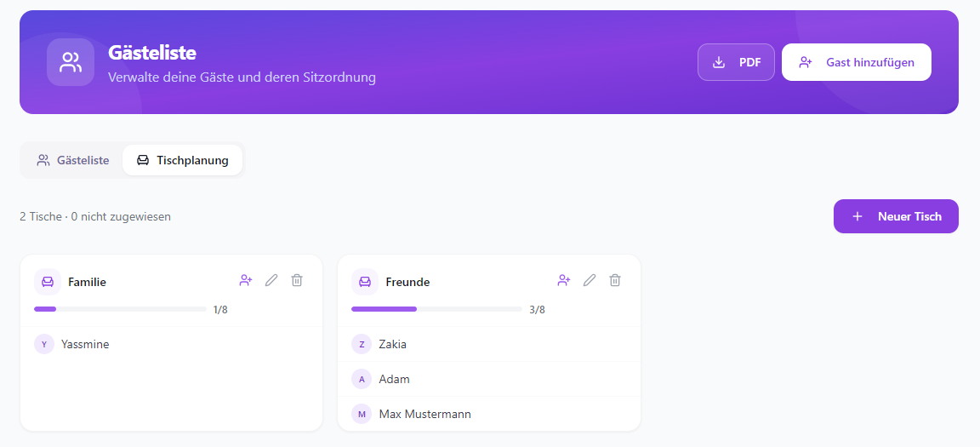The width and height of the screenshot is (980, 447).
Task: Select guest Max Mustermann in Freunde table
Action: click(489, 414)
